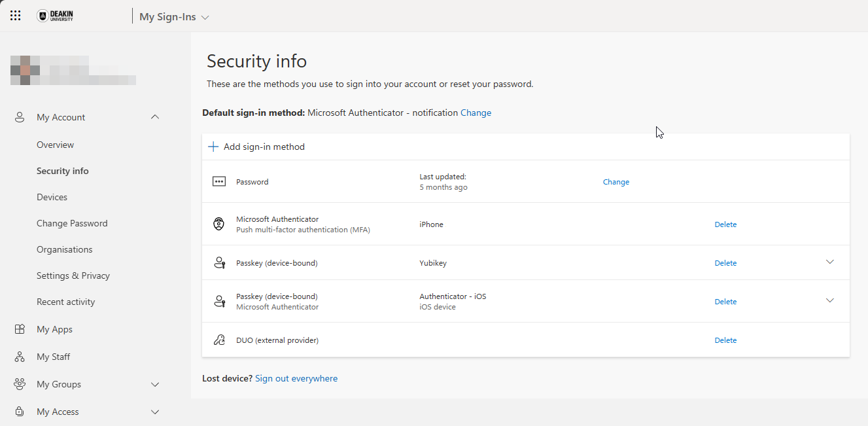Select Security info in sidebar
Screen dimensions: 868x426
point(63,171)
